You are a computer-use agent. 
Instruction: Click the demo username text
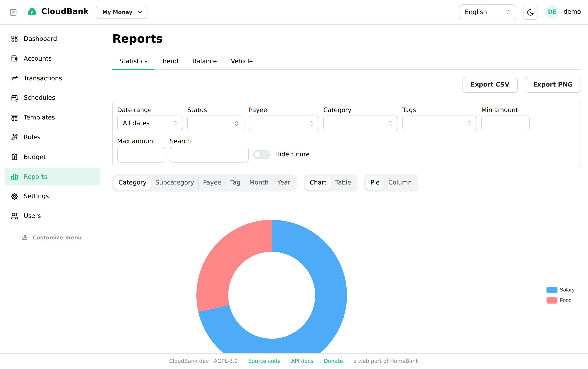(572, 12)
